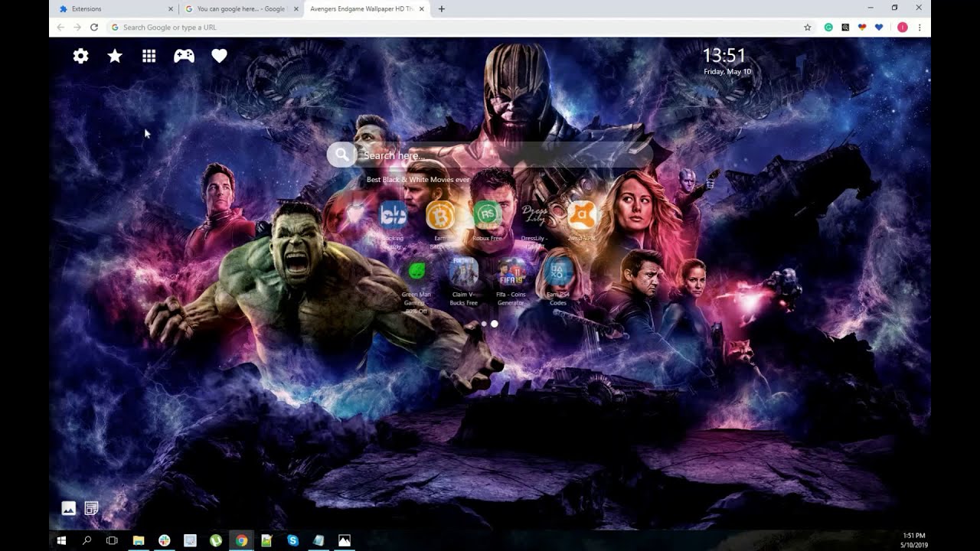This screenshot has height=551, width=980.
Task: Go forward with the browser forward arrow
Action: point(77,28)
